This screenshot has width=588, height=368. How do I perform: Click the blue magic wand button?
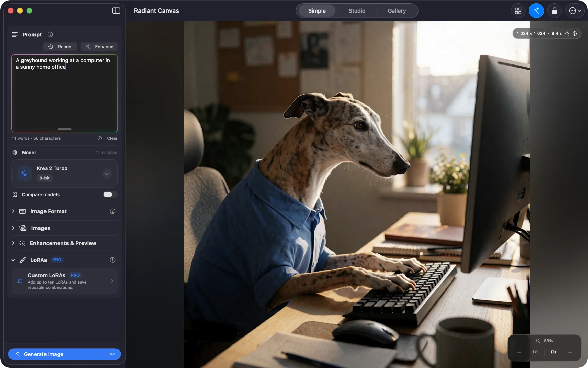[536, 11]
